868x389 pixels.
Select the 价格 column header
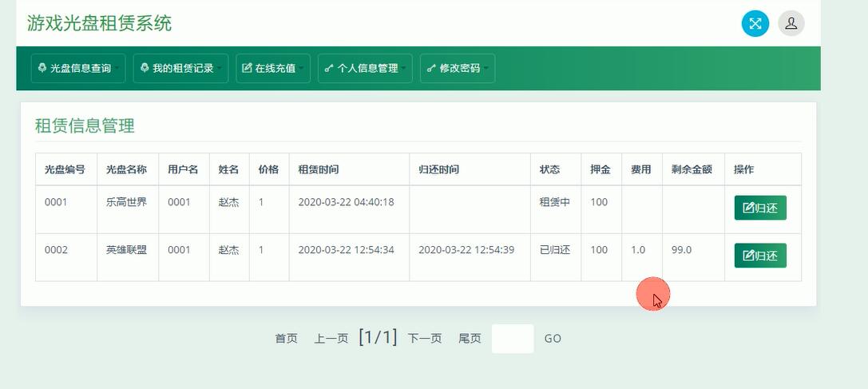tap(268, 169)
